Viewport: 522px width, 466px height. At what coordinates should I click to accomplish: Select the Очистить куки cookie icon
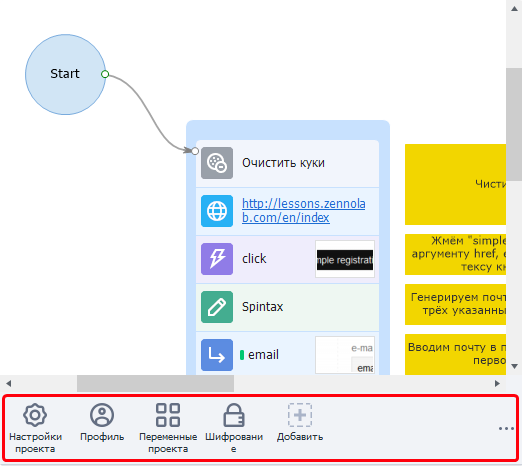[217, 163]
